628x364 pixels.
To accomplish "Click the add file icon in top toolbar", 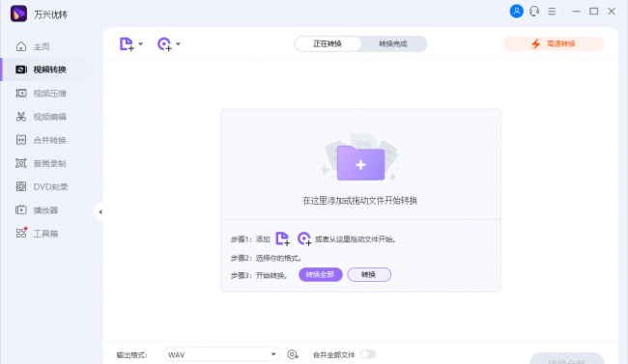I will click(x=127, y=44).
